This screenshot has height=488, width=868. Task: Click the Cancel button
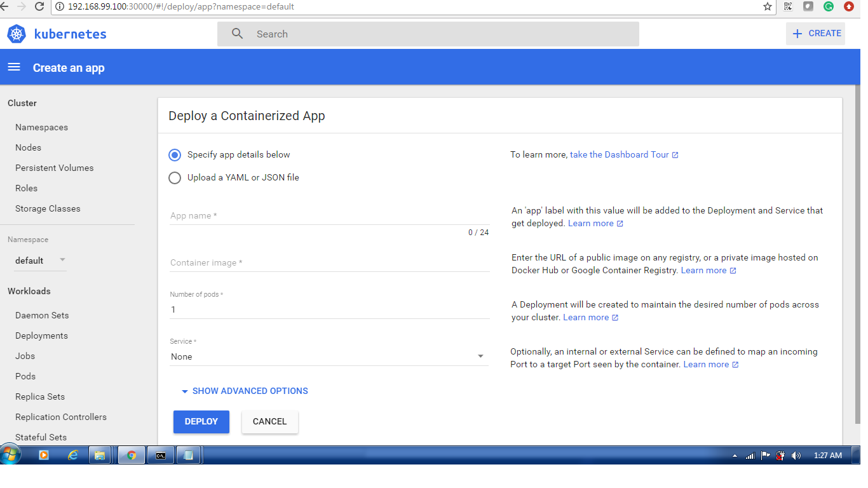click(269, 421)
